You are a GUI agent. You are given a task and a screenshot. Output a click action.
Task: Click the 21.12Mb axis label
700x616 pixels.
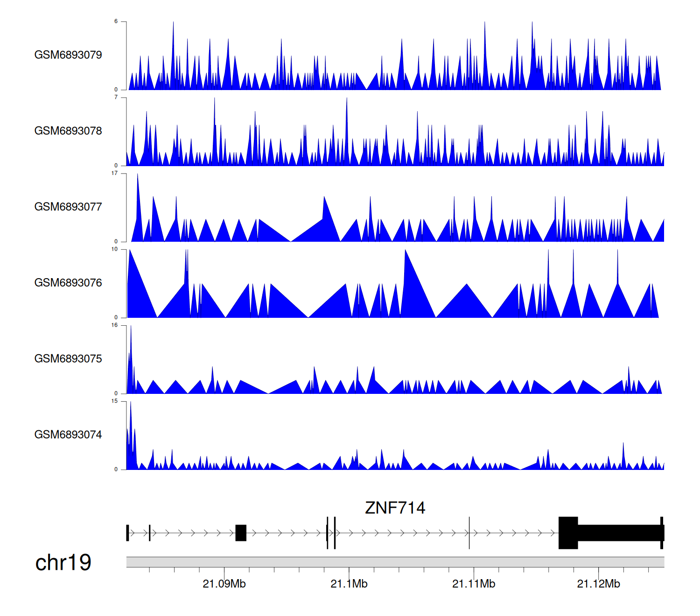(598, 584)
